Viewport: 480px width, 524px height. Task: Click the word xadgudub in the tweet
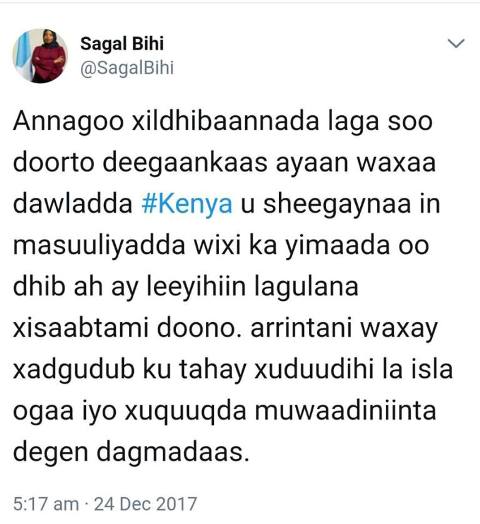click(x=74, y=370)
